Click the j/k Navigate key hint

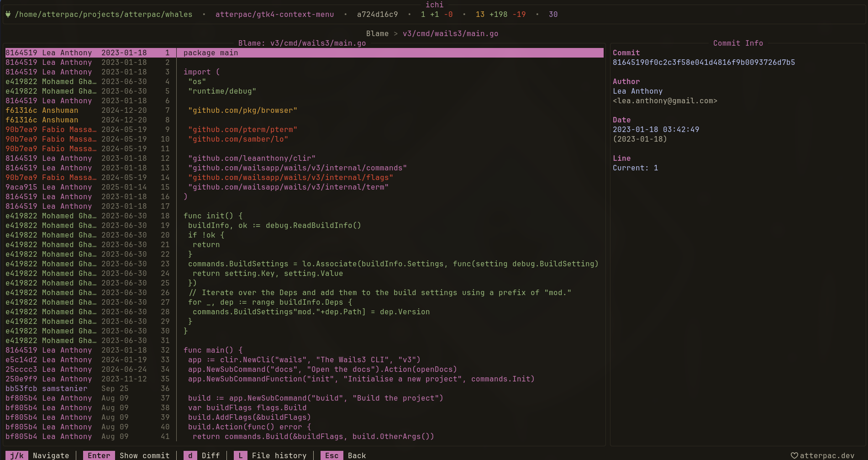(37, 455)
